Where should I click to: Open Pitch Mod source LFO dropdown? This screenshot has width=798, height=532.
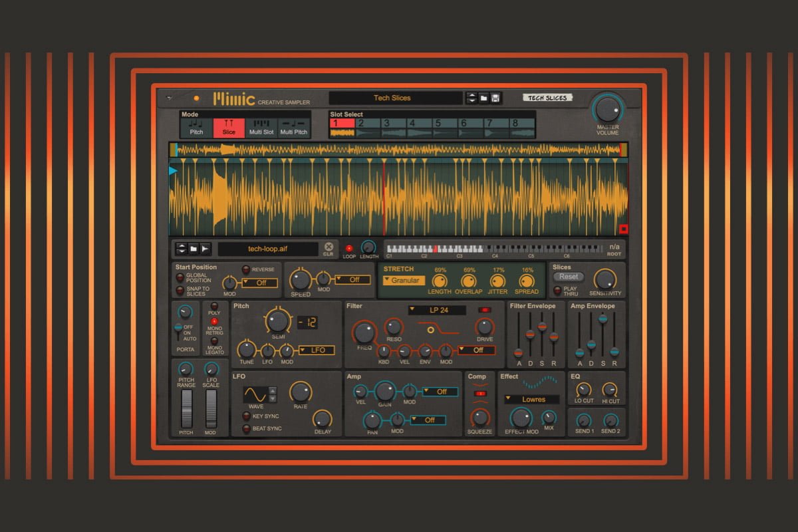[x=316, y=350]
